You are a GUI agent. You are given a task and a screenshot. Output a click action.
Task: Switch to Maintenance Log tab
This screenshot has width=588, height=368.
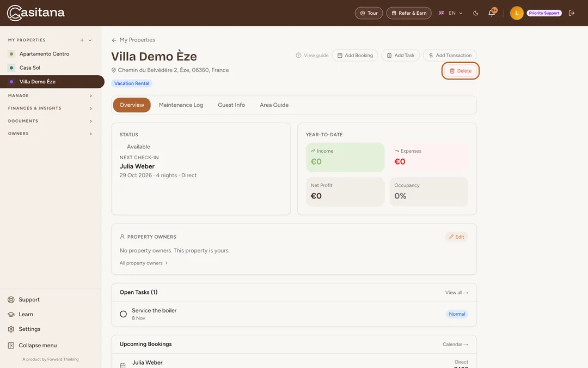coord(181,105)
